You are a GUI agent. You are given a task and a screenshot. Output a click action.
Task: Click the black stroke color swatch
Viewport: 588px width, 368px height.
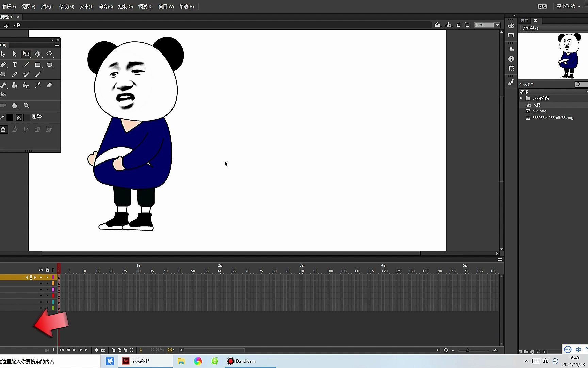tap(10, 118)
